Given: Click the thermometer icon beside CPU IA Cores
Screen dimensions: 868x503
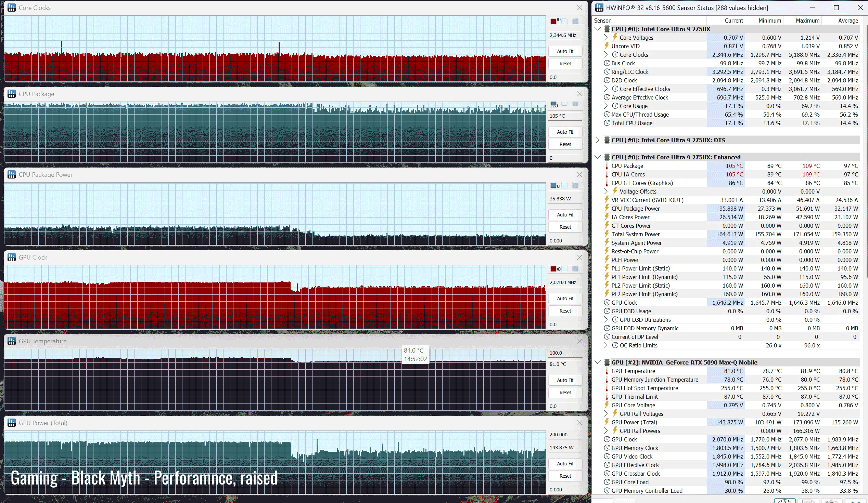Looking at the screenshot, I should pyautogui.click(x=607, y=174).
